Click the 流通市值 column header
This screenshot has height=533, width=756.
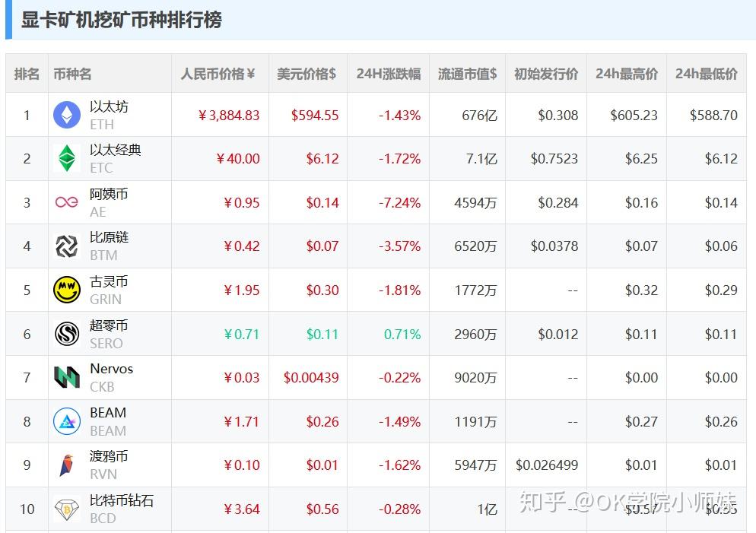point(466,74)
